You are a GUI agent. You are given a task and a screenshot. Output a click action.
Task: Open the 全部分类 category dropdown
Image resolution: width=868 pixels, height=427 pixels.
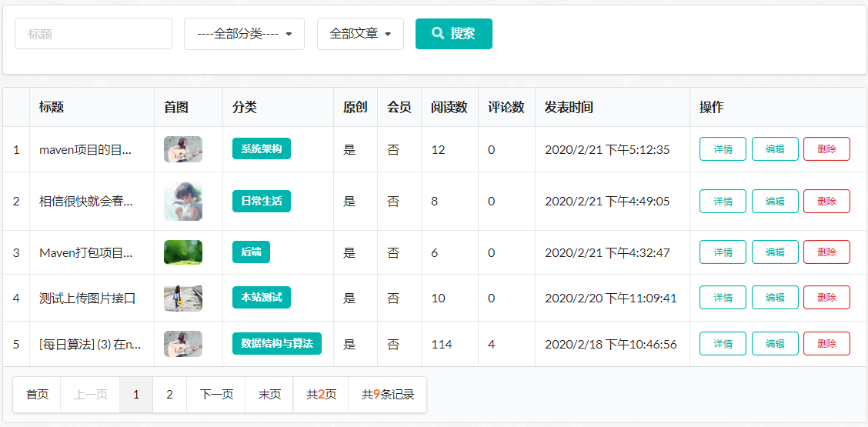pyautogui.click(x=244, y=34)
